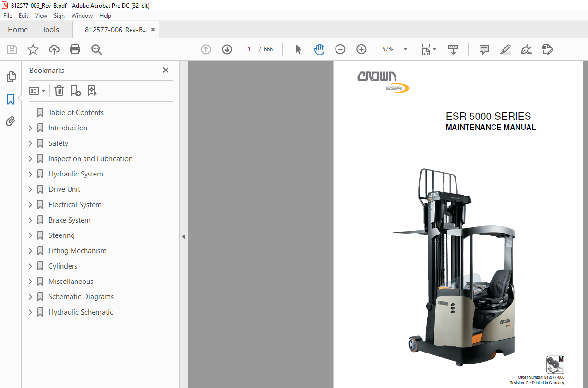Open the Sign document pen icon
The image size is (588, 388).
(x=526, y=49)
